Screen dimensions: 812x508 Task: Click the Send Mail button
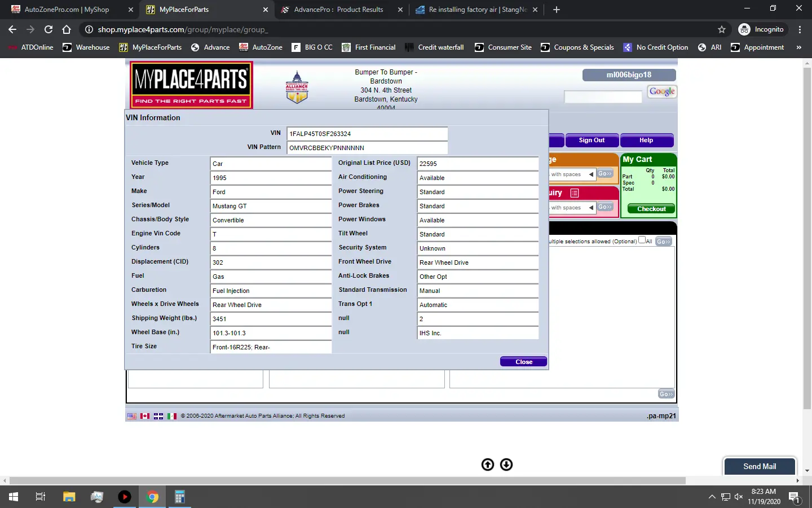(760, 466)
